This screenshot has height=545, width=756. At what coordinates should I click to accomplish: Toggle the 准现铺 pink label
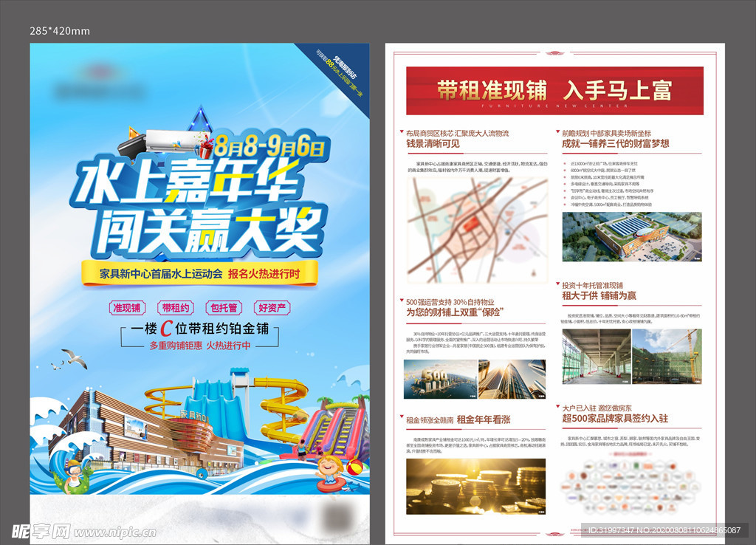128,306
